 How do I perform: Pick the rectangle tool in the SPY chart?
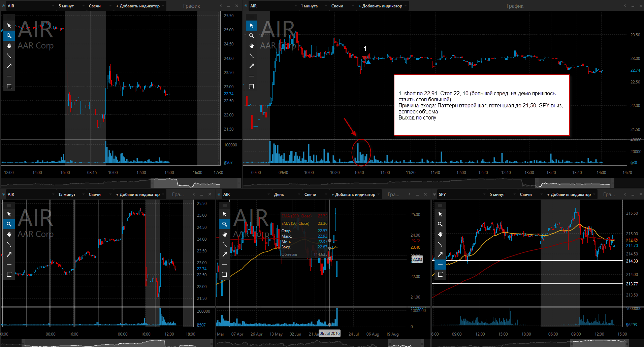pyautogui.click(x=440, y=275)
